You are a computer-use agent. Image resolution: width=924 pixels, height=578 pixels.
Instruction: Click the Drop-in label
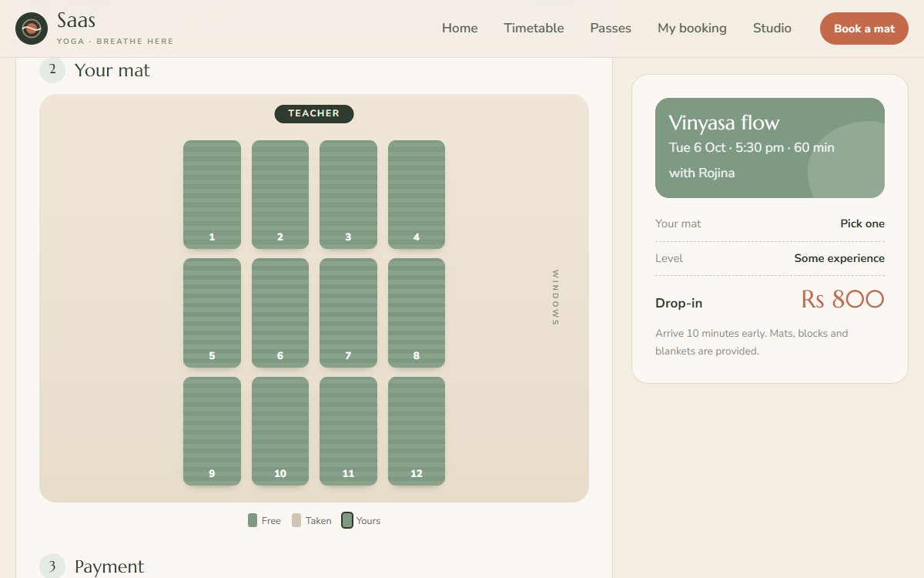678,303
